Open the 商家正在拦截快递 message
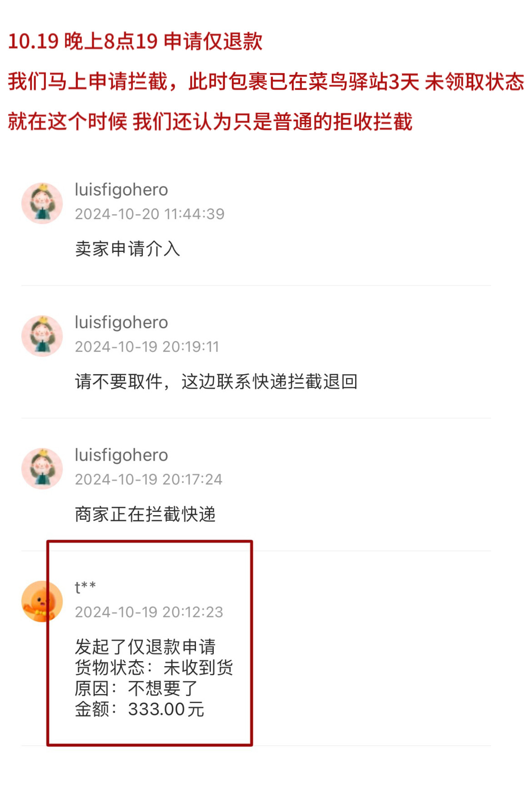This screenshot has height=798, width=532. pyautogui.click(x=146, y=515)
